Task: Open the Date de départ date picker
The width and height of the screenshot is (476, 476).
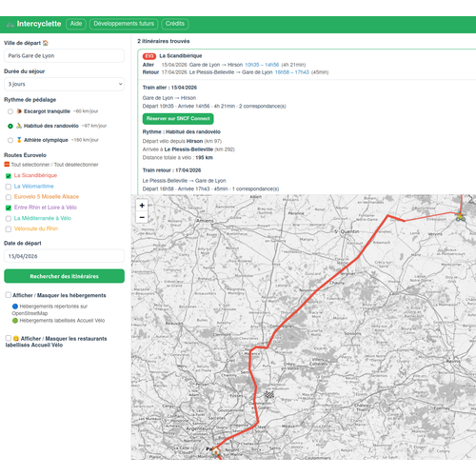Action: [64, 256]
